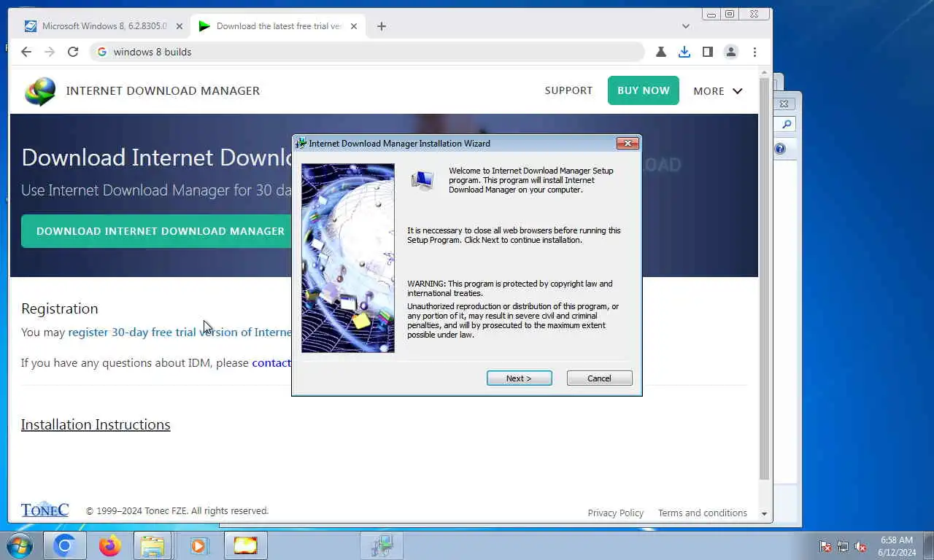Click the Action Center flag tray icon
This screenshot has width=934, height=560.
click(825, 546)
